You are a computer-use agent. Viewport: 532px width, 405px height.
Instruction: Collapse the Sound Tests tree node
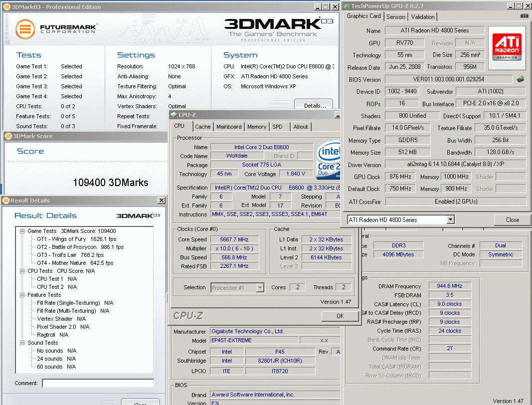pos(22,343)
